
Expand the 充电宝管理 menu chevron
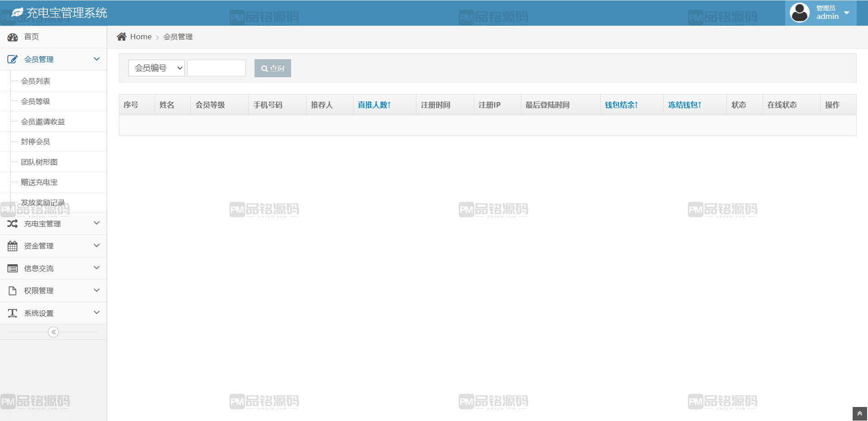point(97,223)
